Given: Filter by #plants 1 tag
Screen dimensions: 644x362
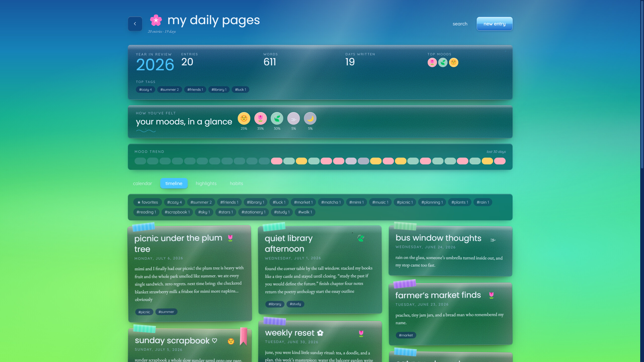Looking at the screenshot, I should click(x=460, y=202).
